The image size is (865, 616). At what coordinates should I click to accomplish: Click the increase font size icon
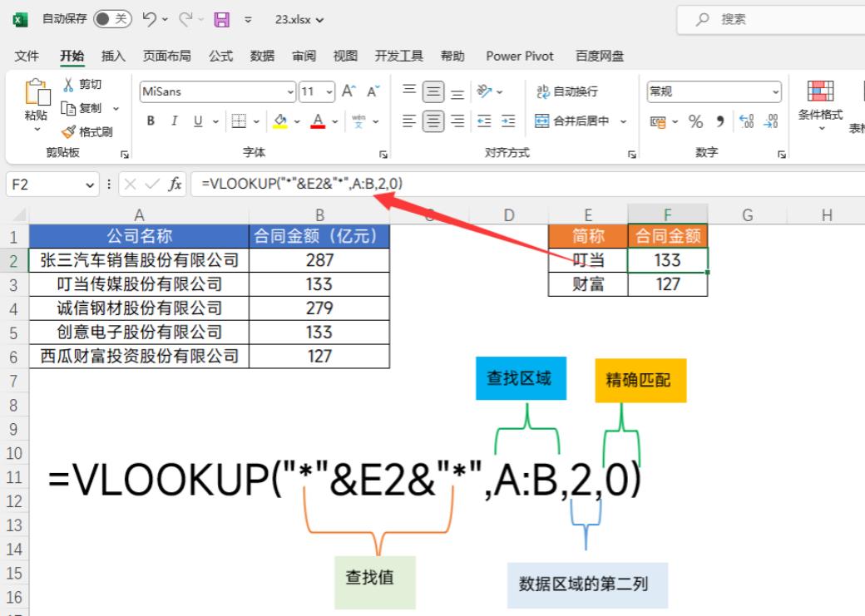pos(349,91)
